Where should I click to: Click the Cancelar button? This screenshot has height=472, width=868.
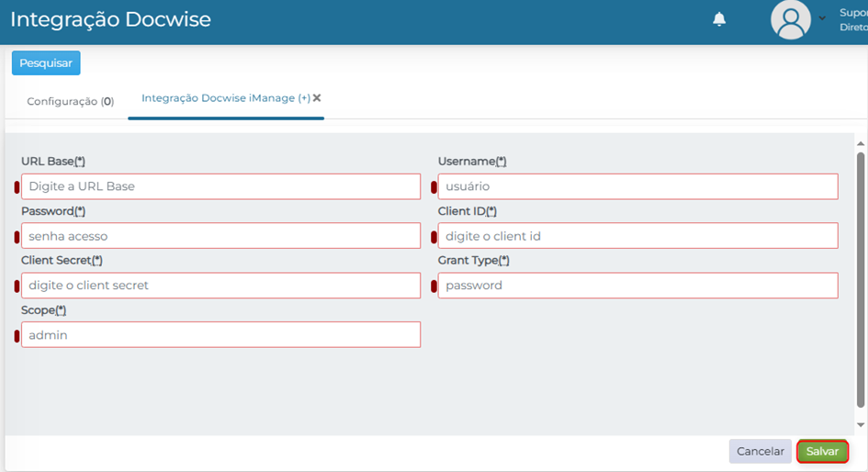pos(760,452)
